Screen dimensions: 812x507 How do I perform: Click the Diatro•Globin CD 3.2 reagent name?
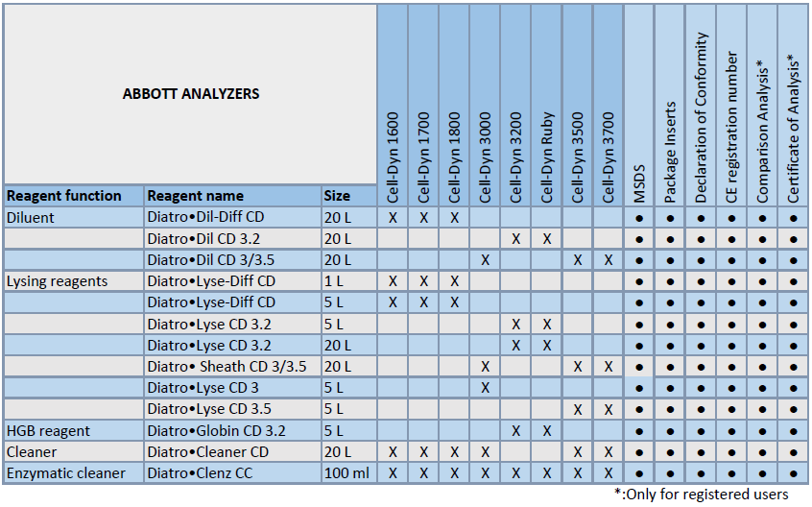[x=217, y=431]
